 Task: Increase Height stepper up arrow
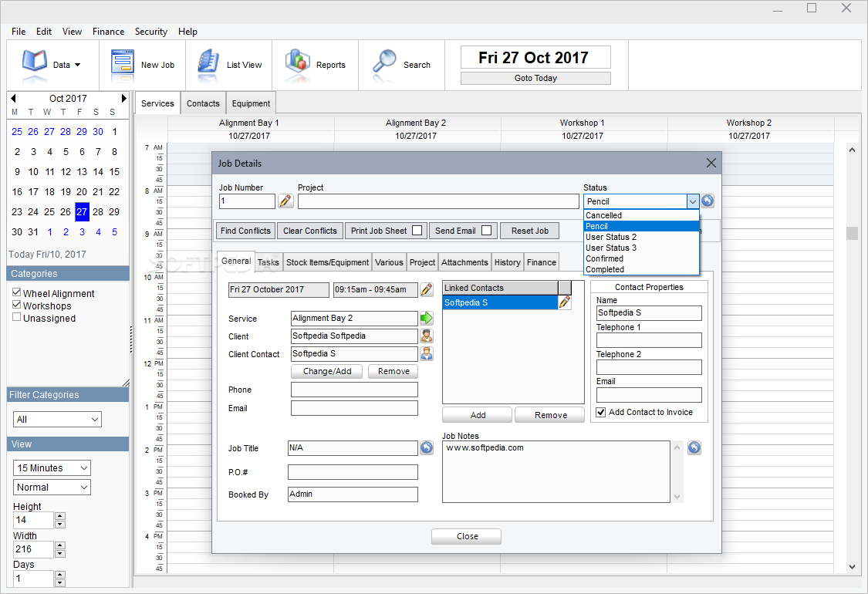pyautogui.click(x=60, y=516)
